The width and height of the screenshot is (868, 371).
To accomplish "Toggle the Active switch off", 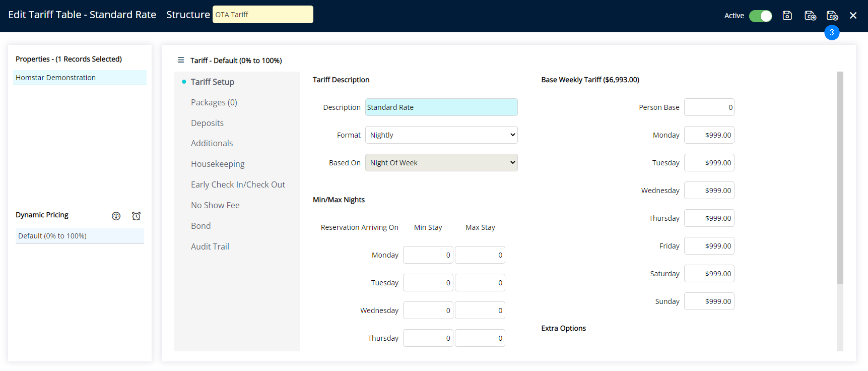I will [x=760, y=16].
